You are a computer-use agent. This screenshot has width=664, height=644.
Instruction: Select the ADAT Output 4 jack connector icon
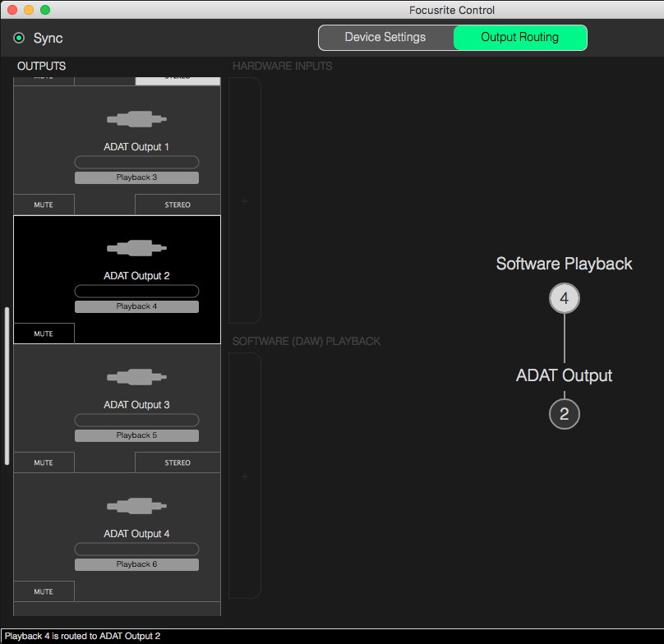click(x=136, y=505)
